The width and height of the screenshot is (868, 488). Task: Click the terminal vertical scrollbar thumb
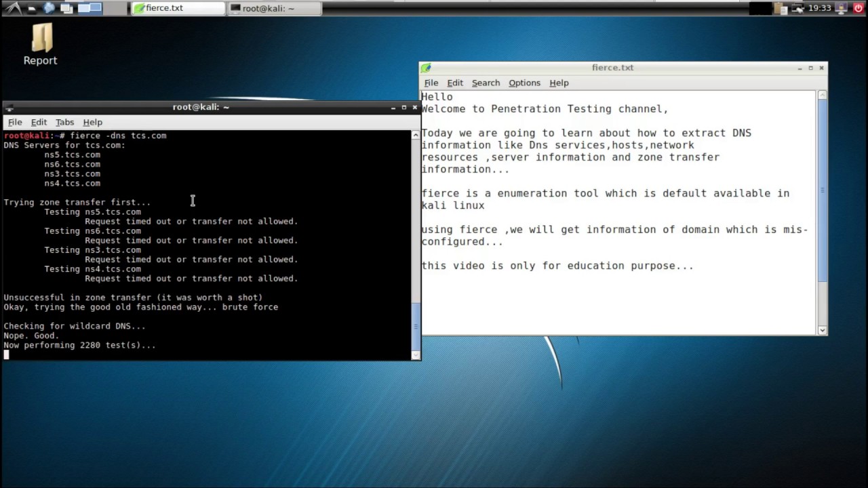416,326
